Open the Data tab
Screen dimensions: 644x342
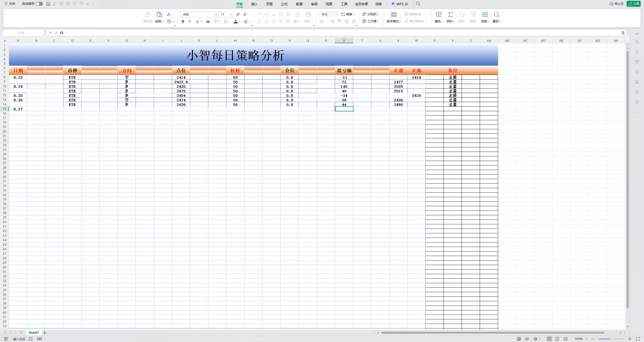point(299,4)
